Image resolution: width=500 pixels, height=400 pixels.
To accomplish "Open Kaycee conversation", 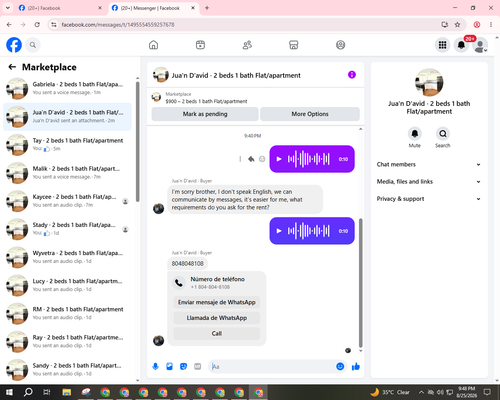I will coord(67,201).
